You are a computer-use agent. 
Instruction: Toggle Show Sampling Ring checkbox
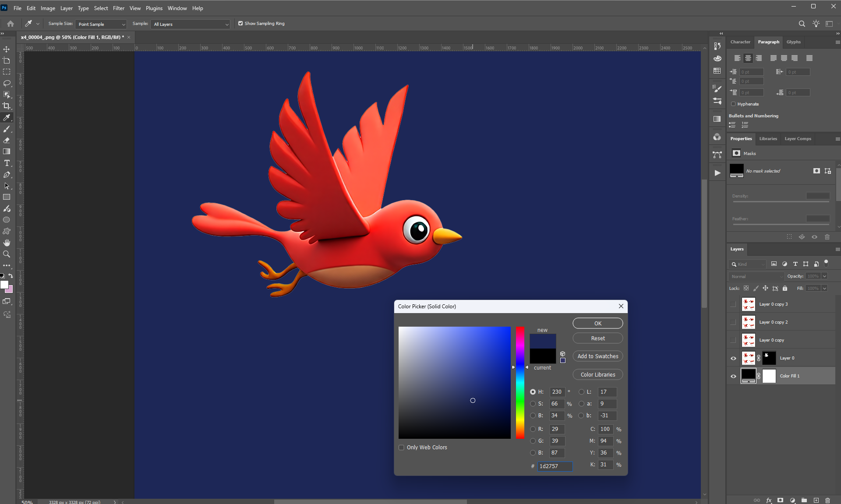[x=240, y=24]
